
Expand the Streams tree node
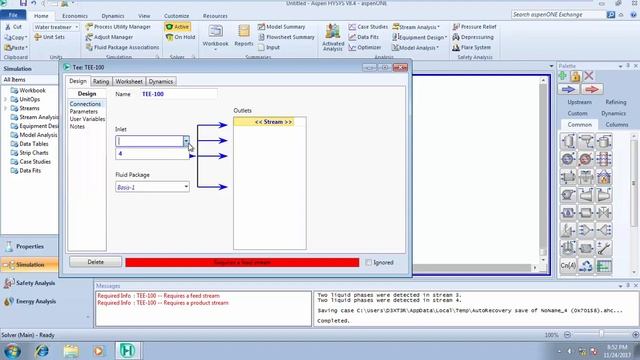click(6, 108)
